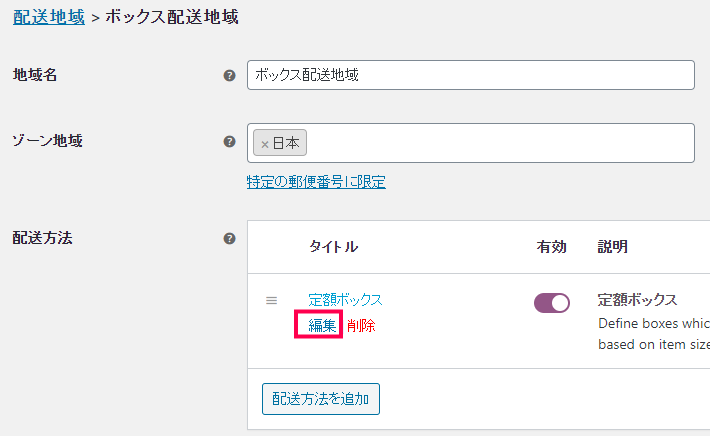Click the 有効 column header
The width and height of the screenshot is (710, 436).
point(551,246)
